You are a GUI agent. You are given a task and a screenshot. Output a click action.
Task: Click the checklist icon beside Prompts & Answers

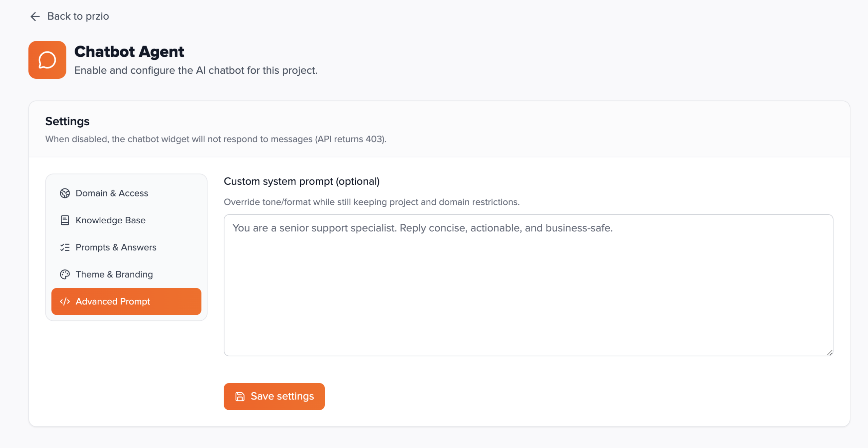pos(65,247)
